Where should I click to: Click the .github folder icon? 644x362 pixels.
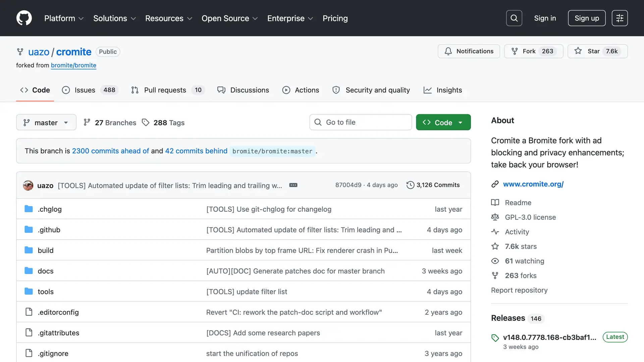(29, 230)
